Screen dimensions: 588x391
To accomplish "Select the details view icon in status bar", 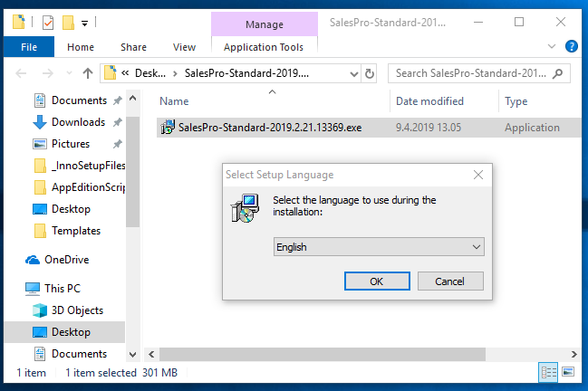I will click(x=548, y=372).
